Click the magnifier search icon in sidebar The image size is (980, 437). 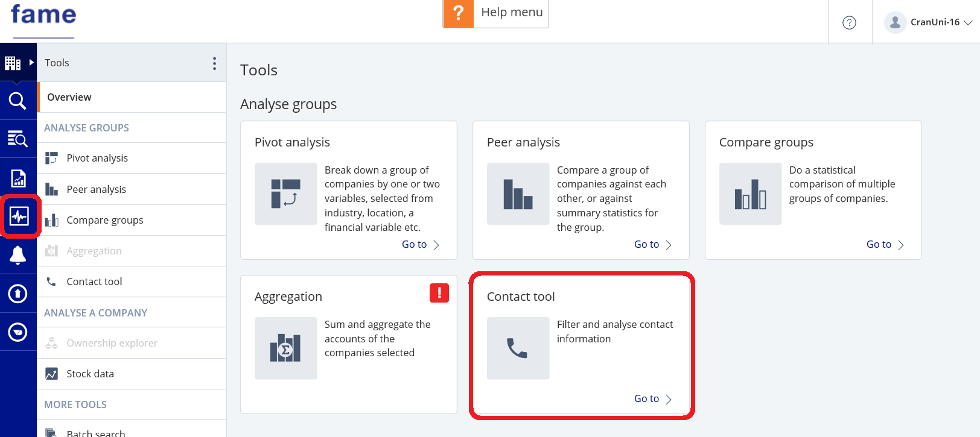tap(17, 101)
